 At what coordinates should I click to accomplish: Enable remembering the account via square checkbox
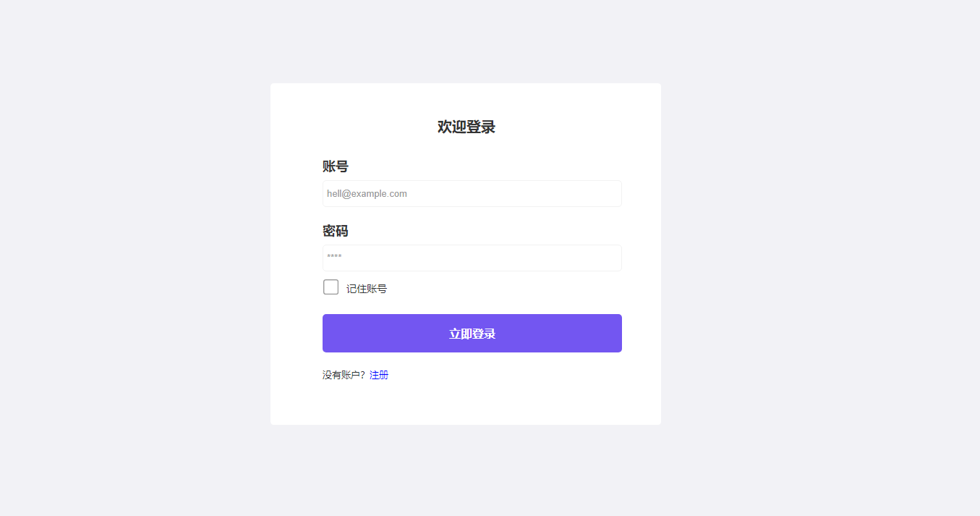click(331, 287)
